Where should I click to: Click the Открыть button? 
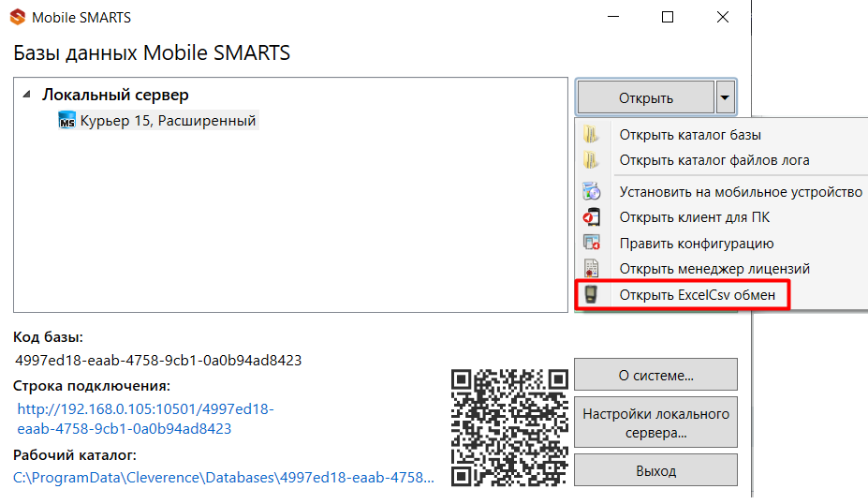click(645, 97)
